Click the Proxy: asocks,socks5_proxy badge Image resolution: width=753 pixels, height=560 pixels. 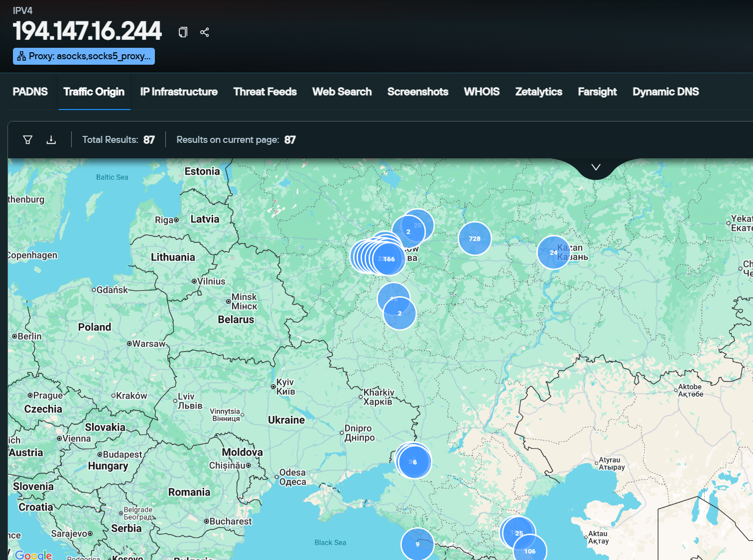(84, 56)
